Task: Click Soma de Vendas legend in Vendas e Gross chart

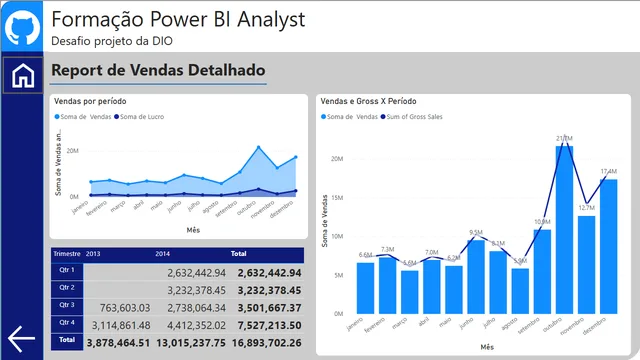Action: (349, 117)
